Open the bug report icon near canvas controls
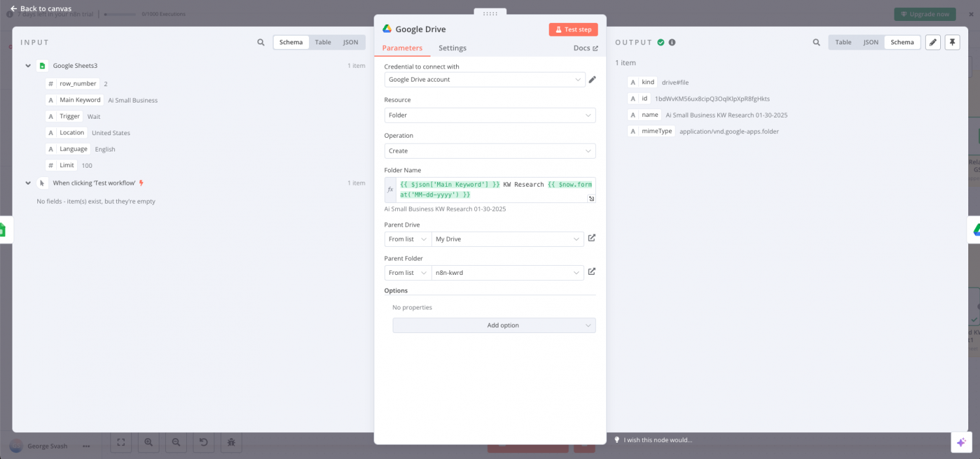 [x=231, y=442]
